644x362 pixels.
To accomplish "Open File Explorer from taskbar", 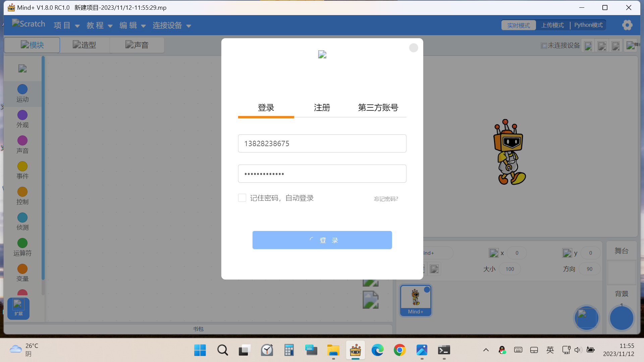I will click(x=333, y=350).
